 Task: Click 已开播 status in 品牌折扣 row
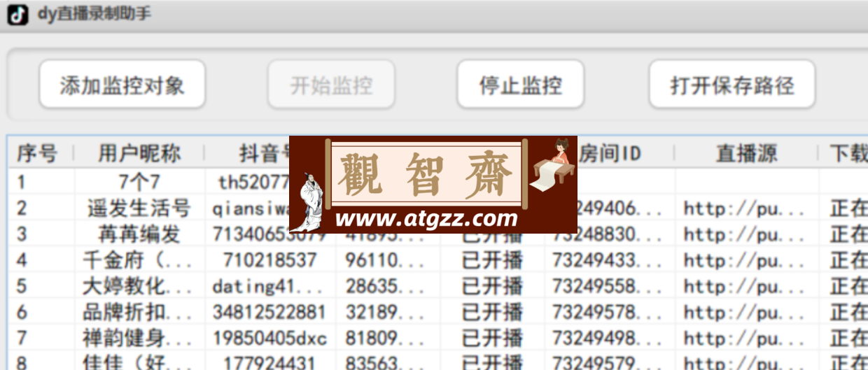(x=492, y=312)
